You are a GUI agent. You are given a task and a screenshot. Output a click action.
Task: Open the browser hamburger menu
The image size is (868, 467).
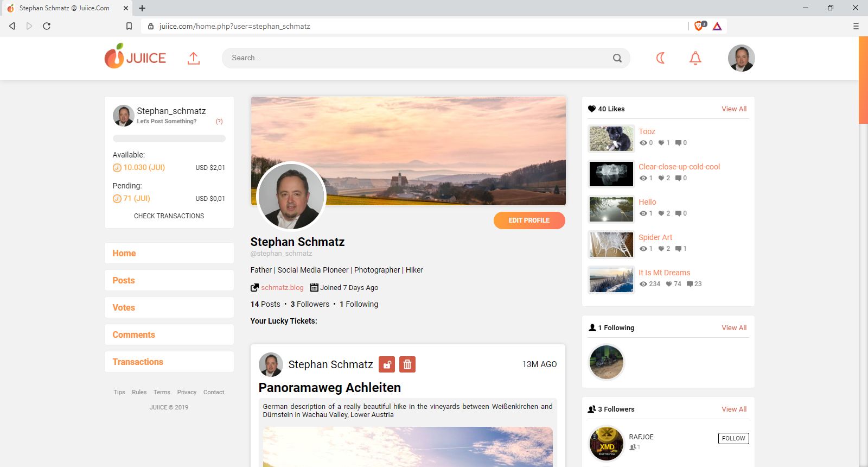856,26
